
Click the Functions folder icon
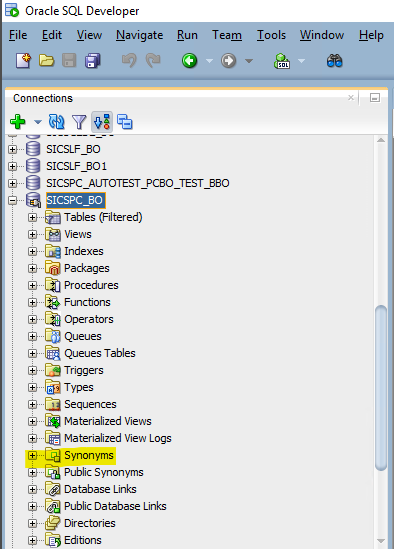(x=53, y=302)
